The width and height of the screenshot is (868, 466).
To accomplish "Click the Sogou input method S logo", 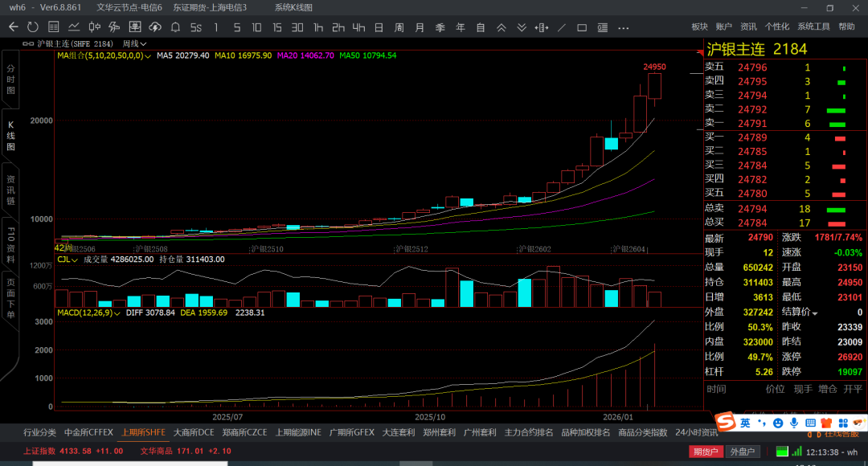I will [726, 423].
